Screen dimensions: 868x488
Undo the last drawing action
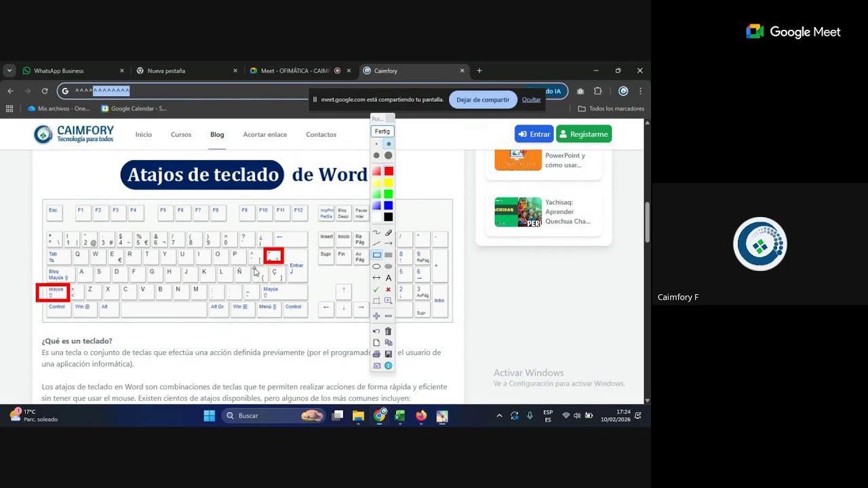pos(376,331)
